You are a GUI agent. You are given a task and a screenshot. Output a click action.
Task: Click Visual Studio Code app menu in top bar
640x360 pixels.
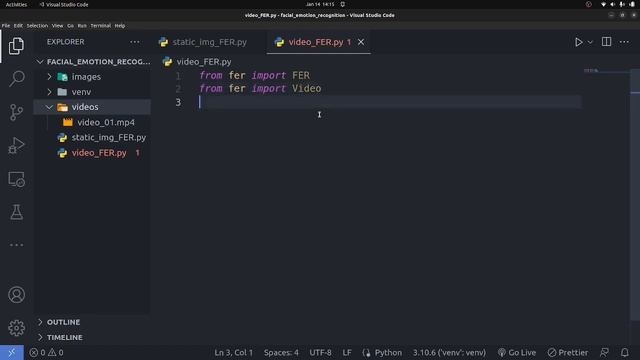[64, 4]
